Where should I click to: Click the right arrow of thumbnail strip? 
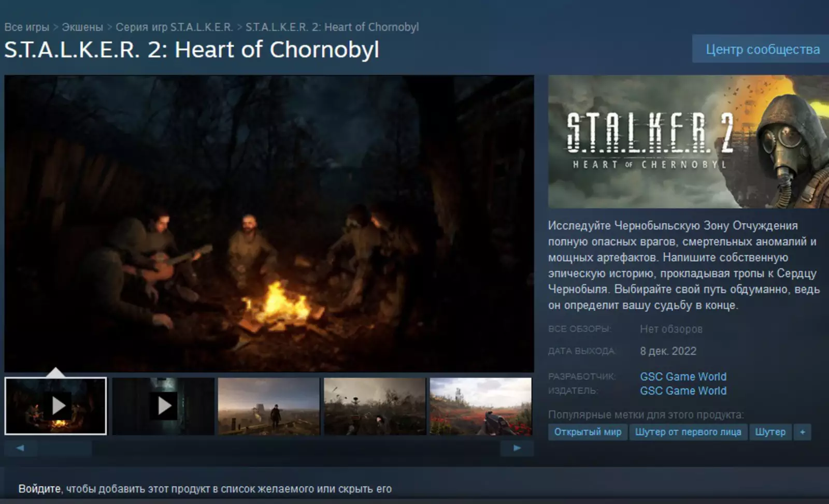point(517,448)
